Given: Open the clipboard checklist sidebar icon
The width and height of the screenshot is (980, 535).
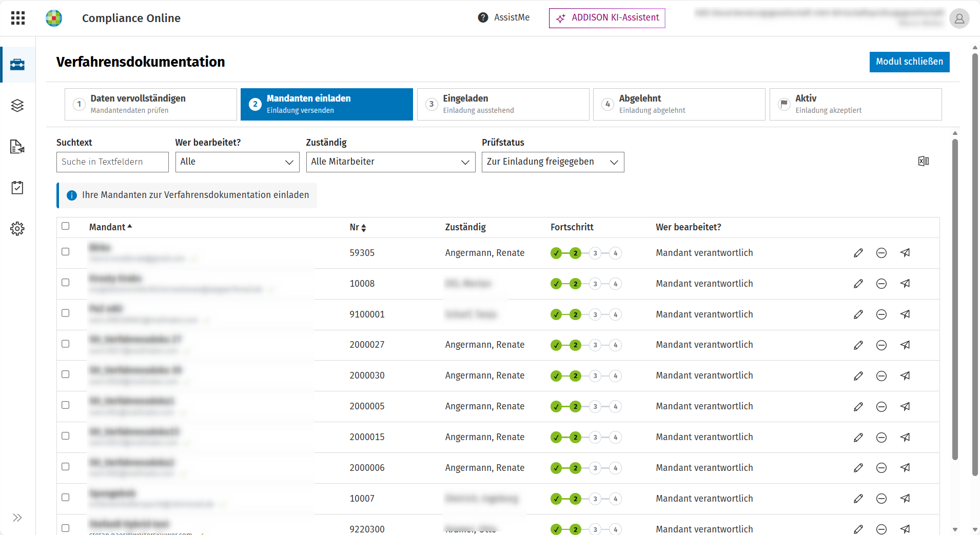Looking at the screenshot, I should pos(17,188).
